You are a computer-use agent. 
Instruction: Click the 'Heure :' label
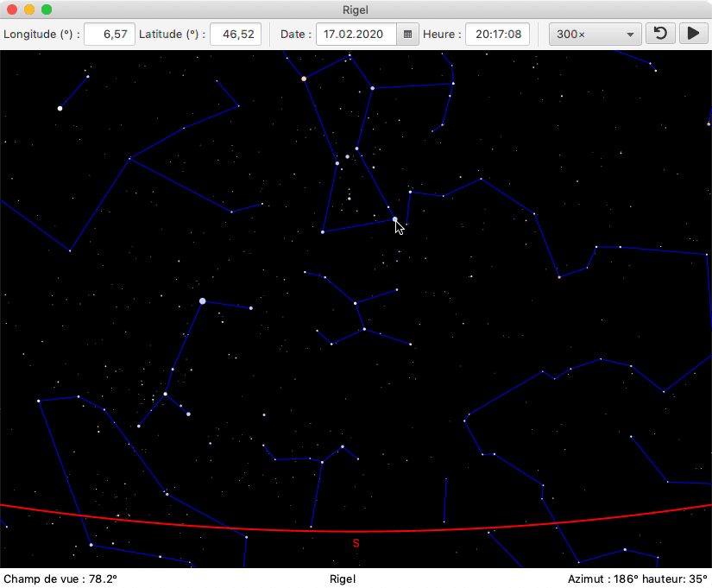point(442,34)
